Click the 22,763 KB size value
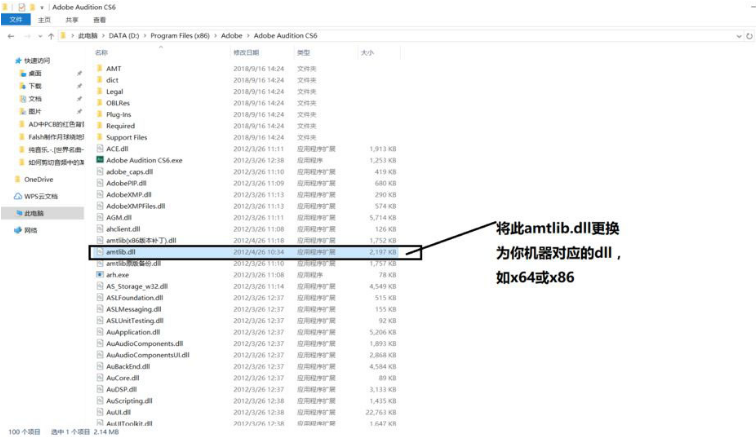This screenshot has height=437, width=756. pyautogui.click(x=381, y=412)
